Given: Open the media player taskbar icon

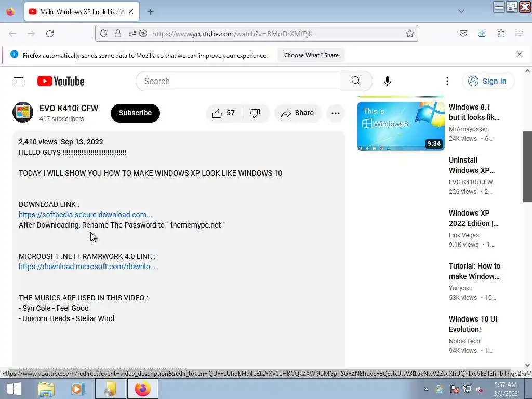Looking at the screenshot, I should point(78,389).
